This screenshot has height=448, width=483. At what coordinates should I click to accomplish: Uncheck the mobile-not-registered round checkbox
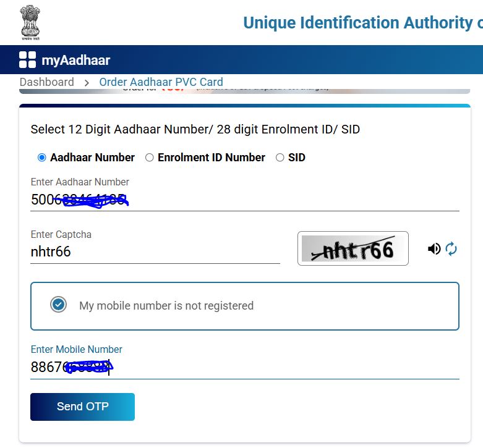pos(59,305)
